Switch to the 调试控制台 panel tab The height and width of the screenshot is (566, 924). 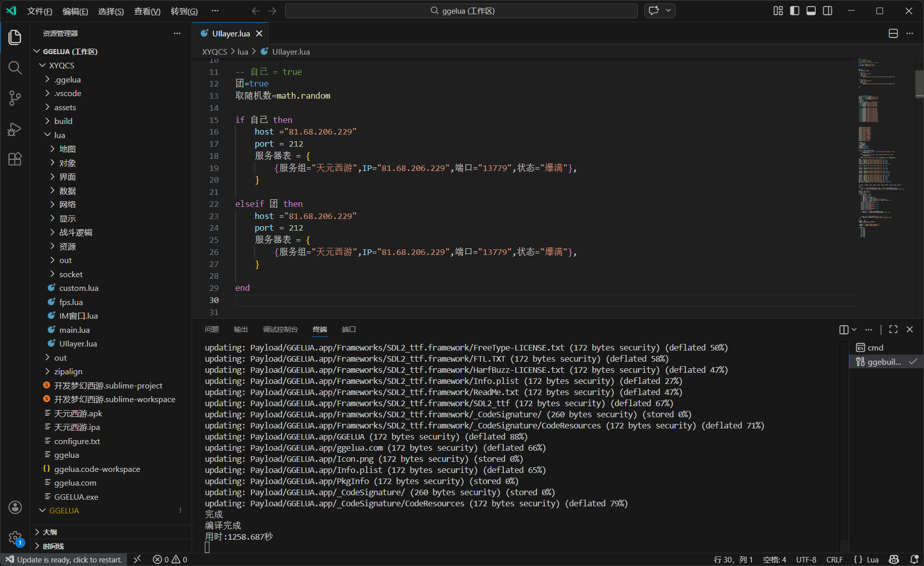click(280, 329)
